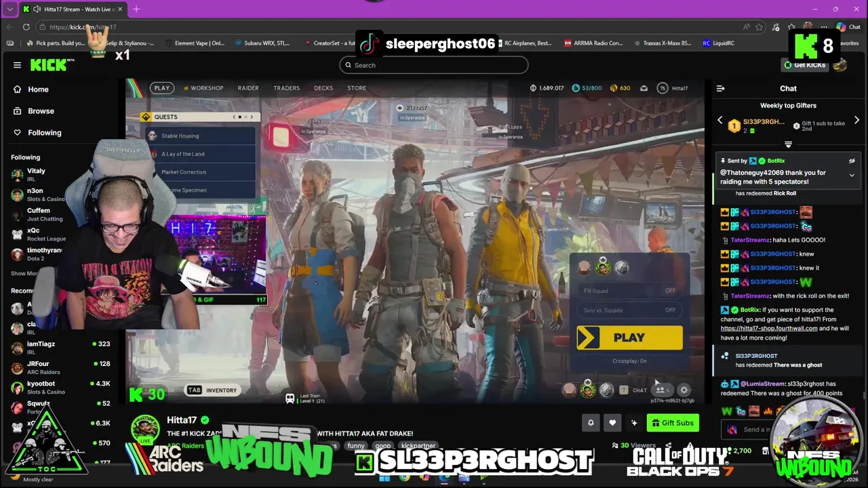Open the Kick hamburger sidebar menu
This screenshot has height=488, width=868.
tap(17, 65)
